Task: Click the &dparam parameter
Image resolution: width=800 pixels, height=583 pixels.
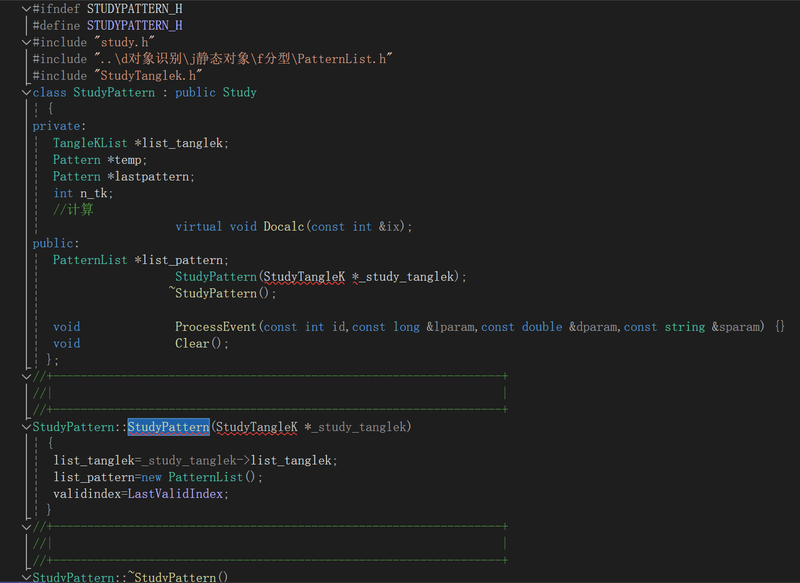Action: click(595, 327)
